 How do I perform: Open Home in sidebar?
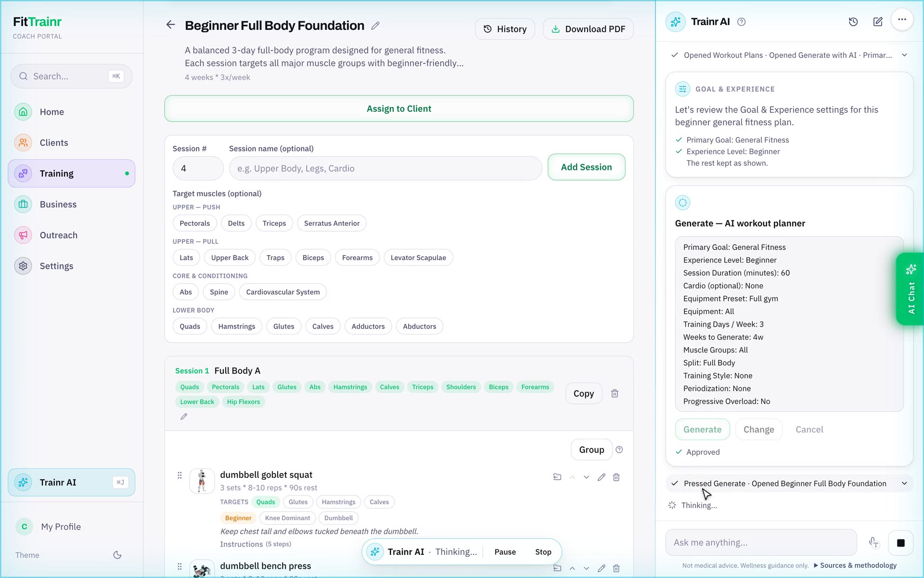72,112
